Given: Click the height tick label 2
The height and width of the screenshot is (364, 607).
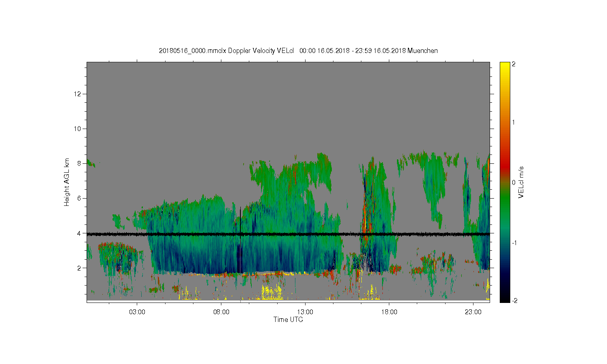Looking at the screenshot, I should point(79,268).
